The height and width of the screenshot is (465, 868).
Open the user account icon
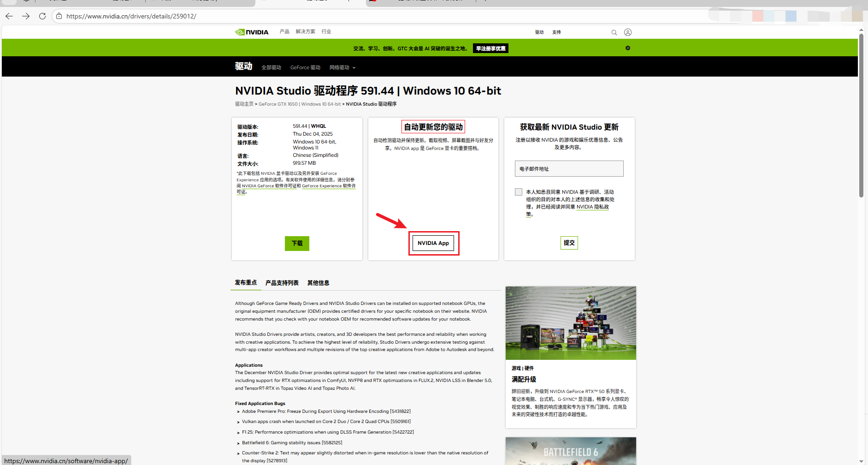(628, 32)
